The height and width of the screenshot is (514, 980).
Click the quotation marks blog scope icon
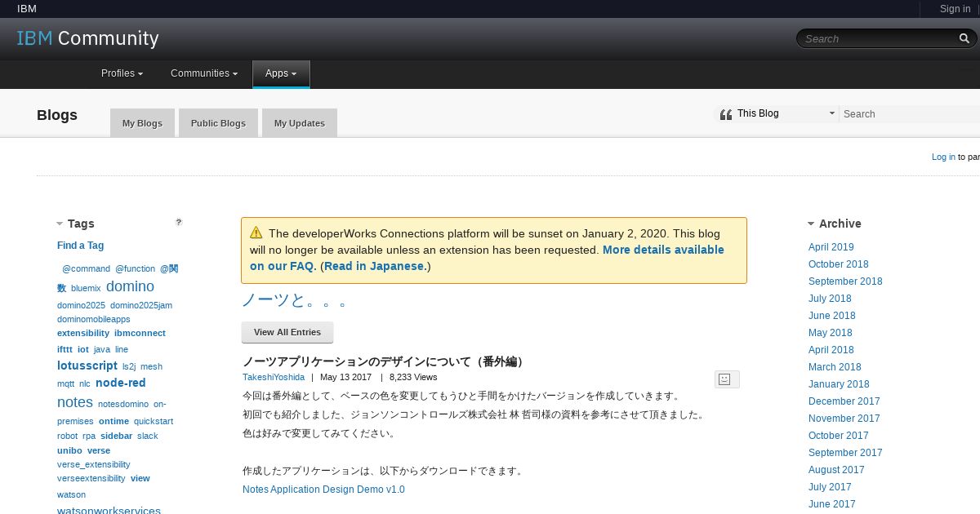725,114
